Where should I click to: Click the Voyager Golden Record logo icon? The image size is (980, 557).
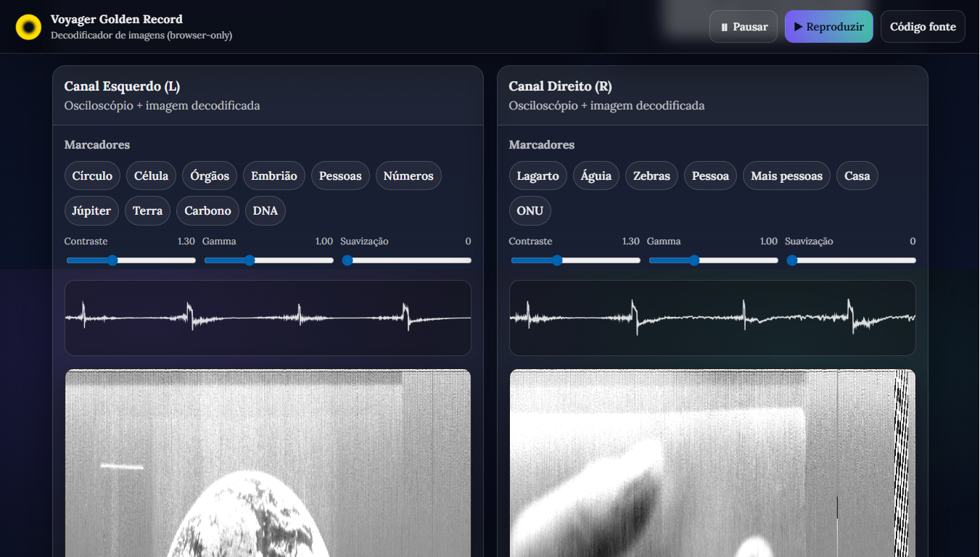pos(28,27)
